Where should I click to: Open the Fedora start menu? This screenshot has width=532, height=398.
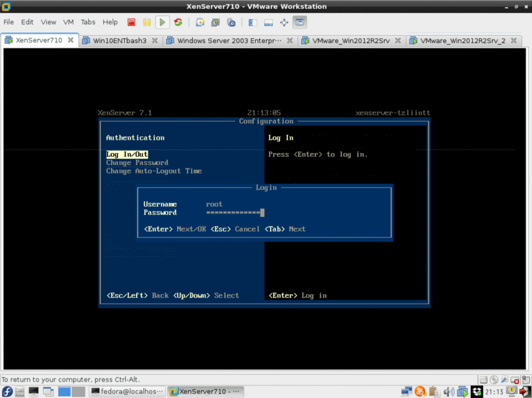pyautogui.click(x=7, y=392)
